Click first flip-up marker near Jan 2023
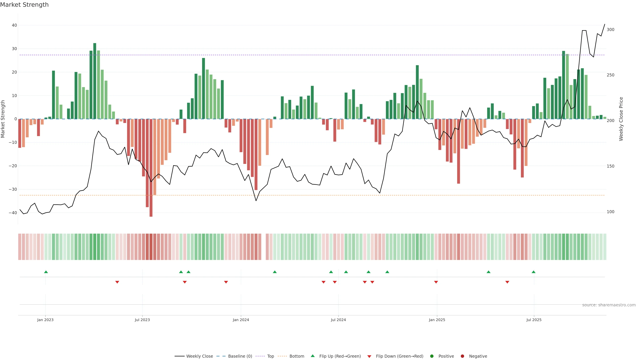Screen dimensions: 644x362 coord(46,272)
